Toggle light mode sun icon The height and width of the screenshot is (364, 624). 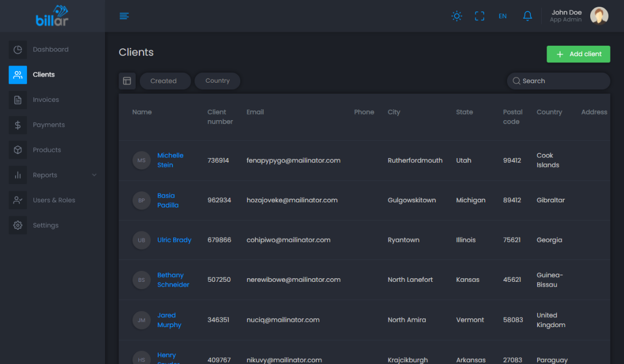(457, 16)
